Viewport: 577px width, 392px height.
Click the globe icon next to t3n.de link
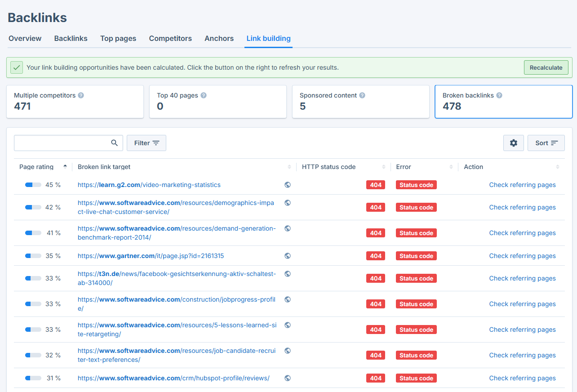tap(287, 273)
